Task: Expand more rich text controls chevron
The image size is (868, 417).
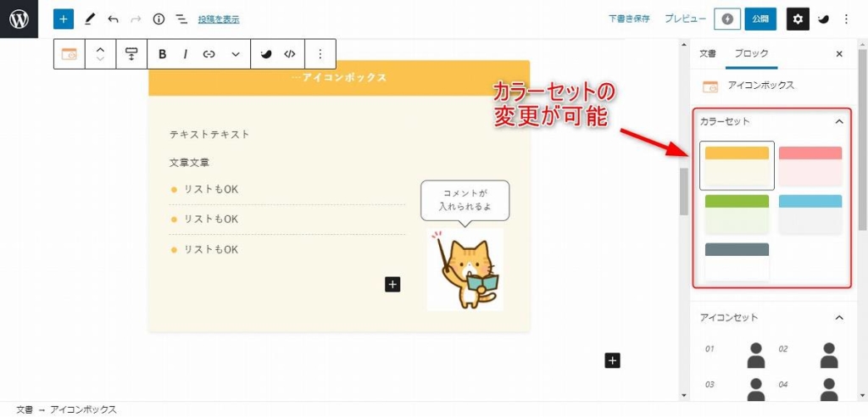Action: 236,53
